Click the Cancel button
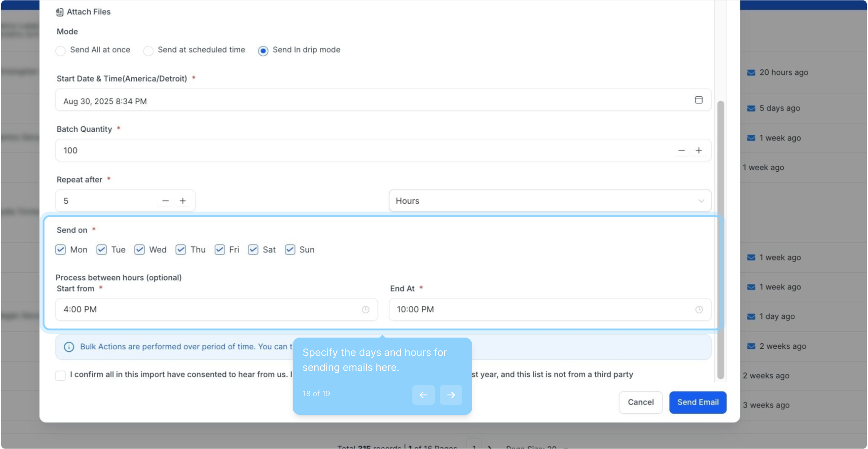 (x=640, y=402)
